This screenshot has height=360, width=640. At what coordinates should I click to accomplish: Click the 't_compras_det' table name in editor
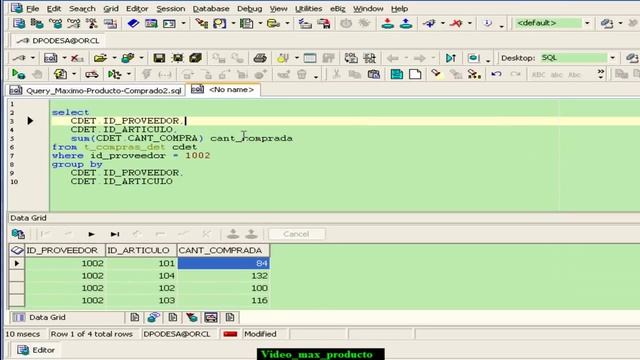tap(124, 147)
